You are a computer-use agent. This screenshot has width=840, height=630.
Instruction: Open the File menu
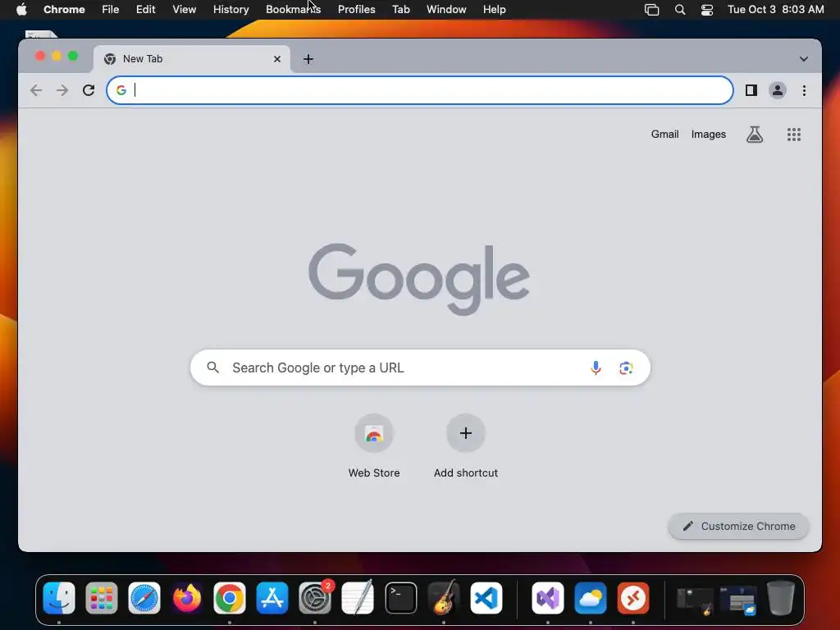click(x=111, y=10)
